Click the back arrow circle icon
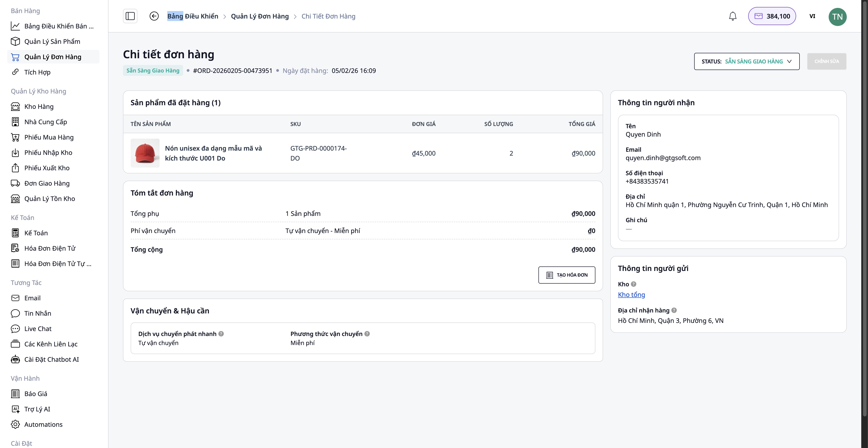 pos(154,16)
